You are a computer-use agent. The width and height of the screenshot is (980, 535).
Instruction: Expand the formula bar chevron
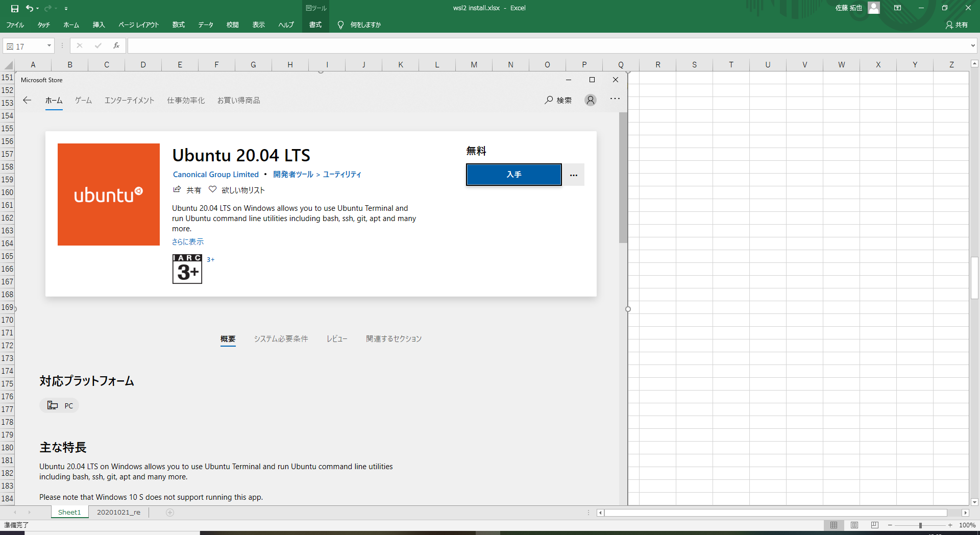[x=973, y=46]
